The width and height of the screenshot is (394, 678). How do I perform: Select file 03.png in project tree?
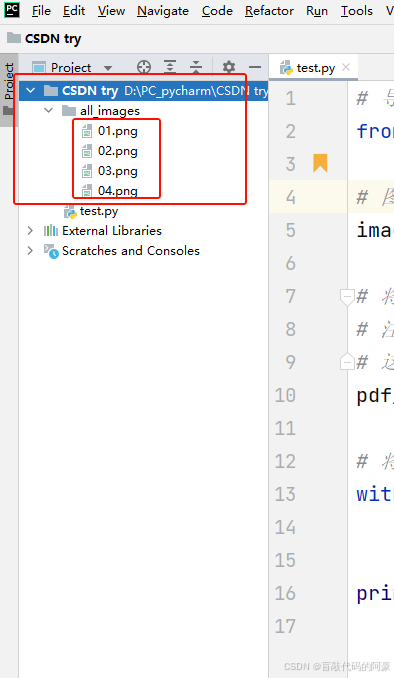[118, 170]
